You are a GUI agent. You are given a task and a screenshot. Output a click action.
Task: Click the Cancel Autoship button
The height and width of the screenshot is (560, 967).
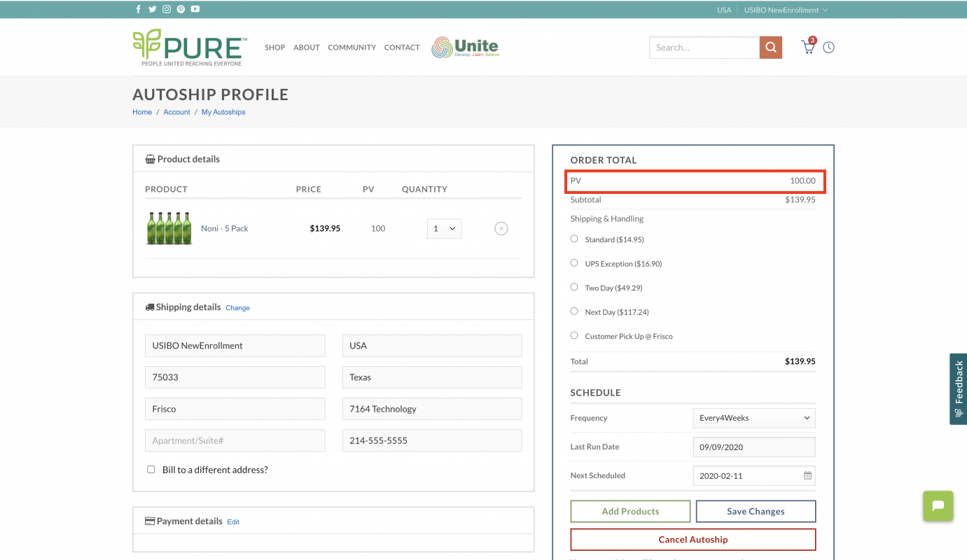[693, 540]
